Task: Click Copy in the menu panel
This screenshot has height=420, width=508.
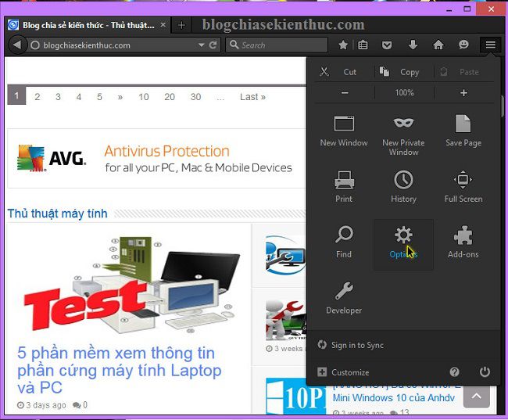Action: (404, 72)
